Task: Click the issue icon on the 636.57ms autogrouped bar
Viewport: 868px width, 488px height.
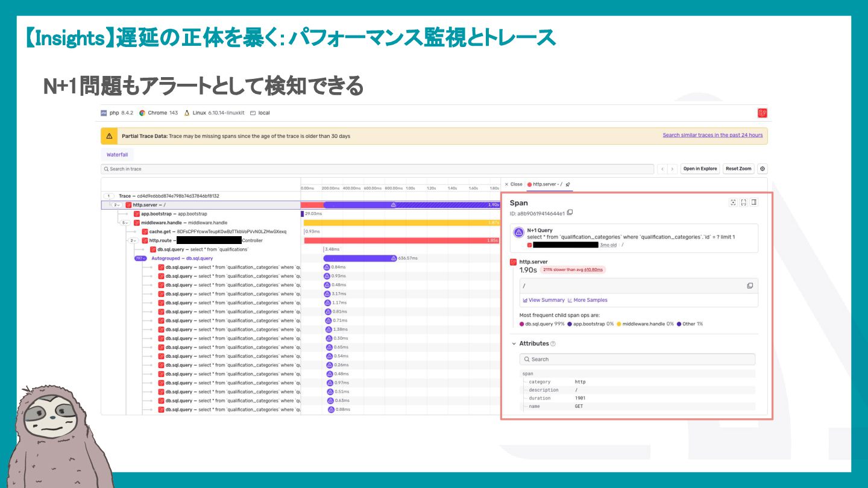Action: tap(393, 258)
